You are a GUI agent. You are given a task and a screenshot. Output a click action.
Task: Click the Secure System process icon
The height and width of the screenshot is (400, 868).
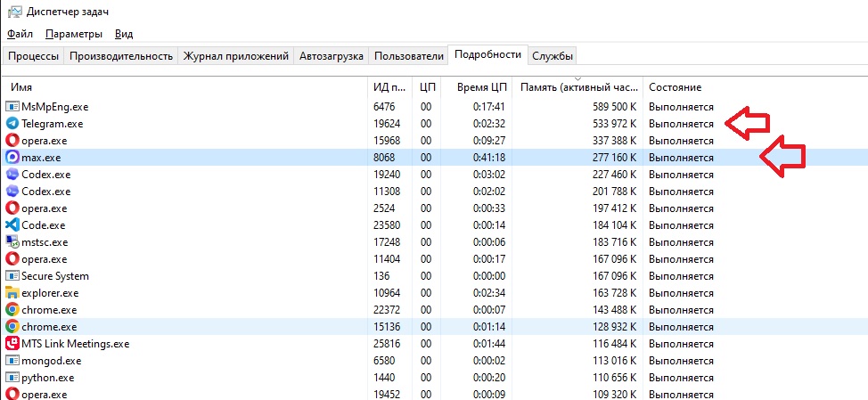(12, 276)
